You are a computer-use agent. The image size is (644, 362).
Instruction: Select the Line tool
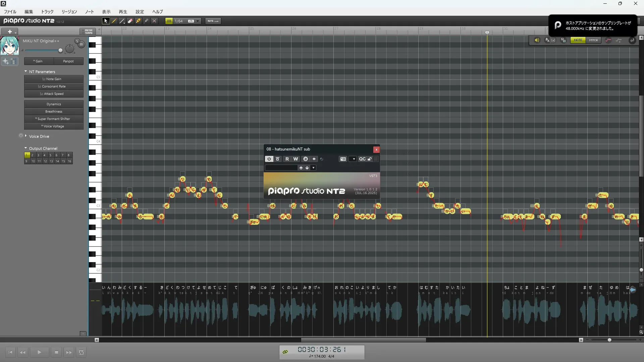tap(122, 21)
